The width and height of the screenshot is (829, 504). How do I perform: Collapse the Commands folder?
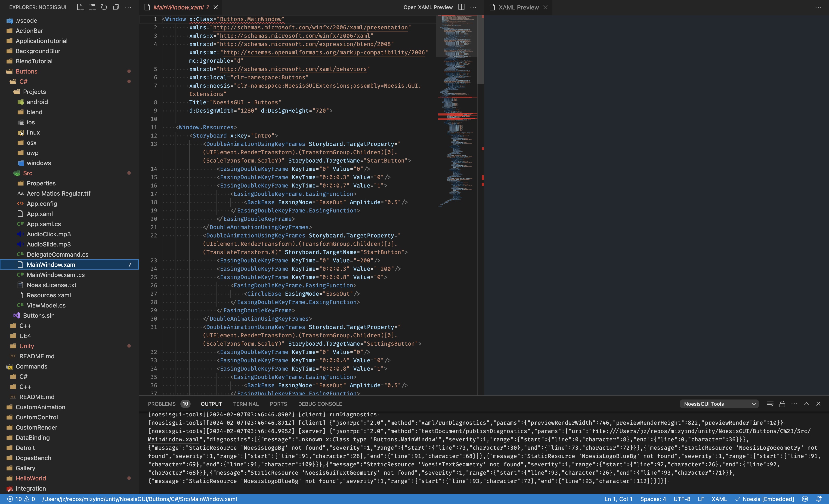[x=69, y=366]
